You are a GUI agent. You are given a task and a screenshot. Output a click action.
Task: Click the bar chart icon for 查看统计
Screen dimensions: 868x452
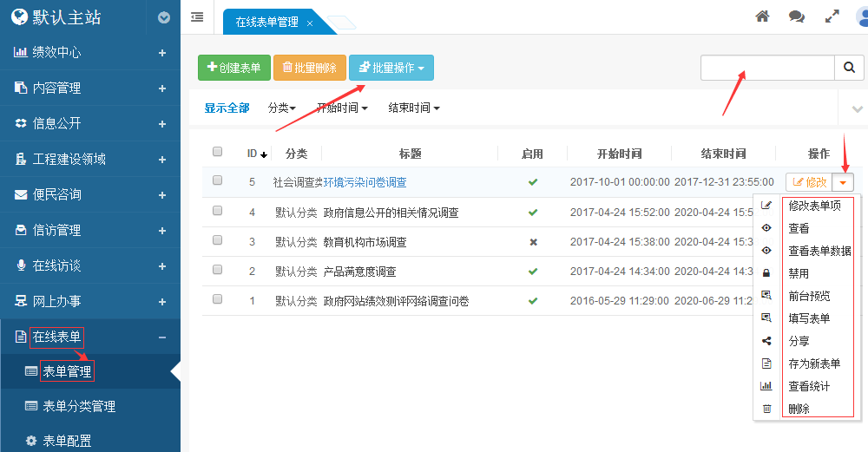click(766, 386)
